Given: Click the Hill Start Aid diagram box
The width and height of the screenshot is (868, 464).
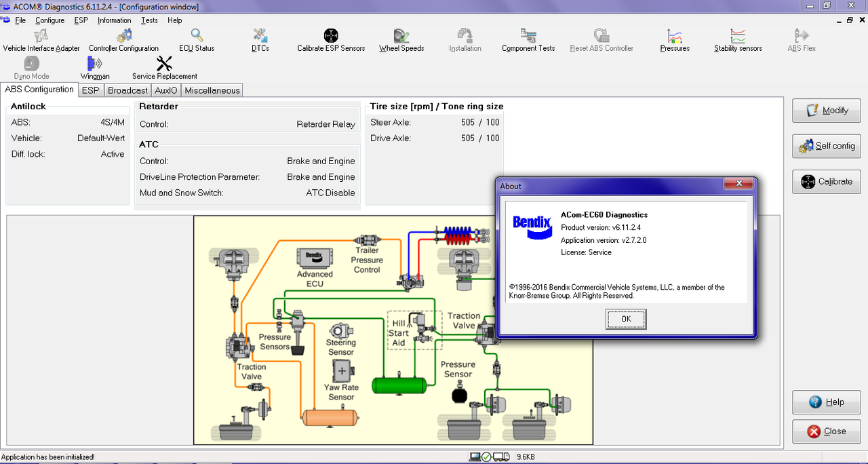Looking at the screenshot, I should (x=414, y=331).
